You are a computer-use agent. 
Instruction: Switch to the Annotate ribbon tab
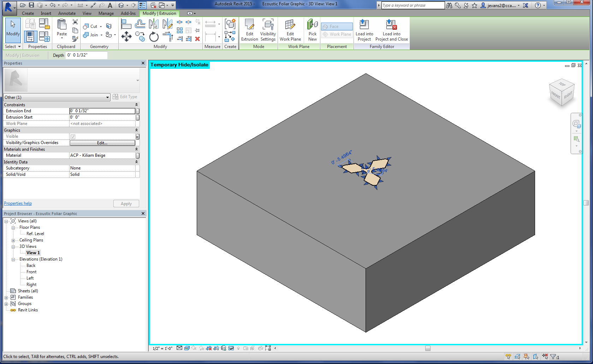point(67,13)
